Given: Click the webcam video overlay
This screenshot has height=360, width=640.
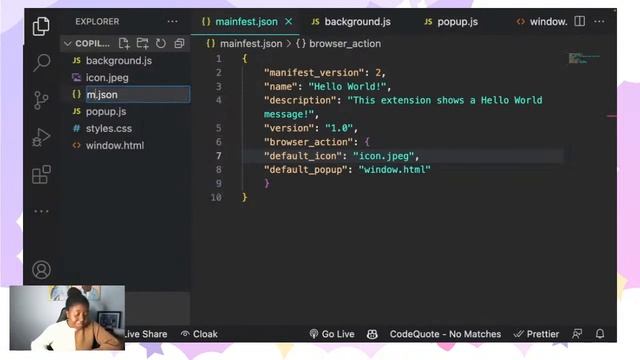Looking at the screenshot, I should point(67,318).
